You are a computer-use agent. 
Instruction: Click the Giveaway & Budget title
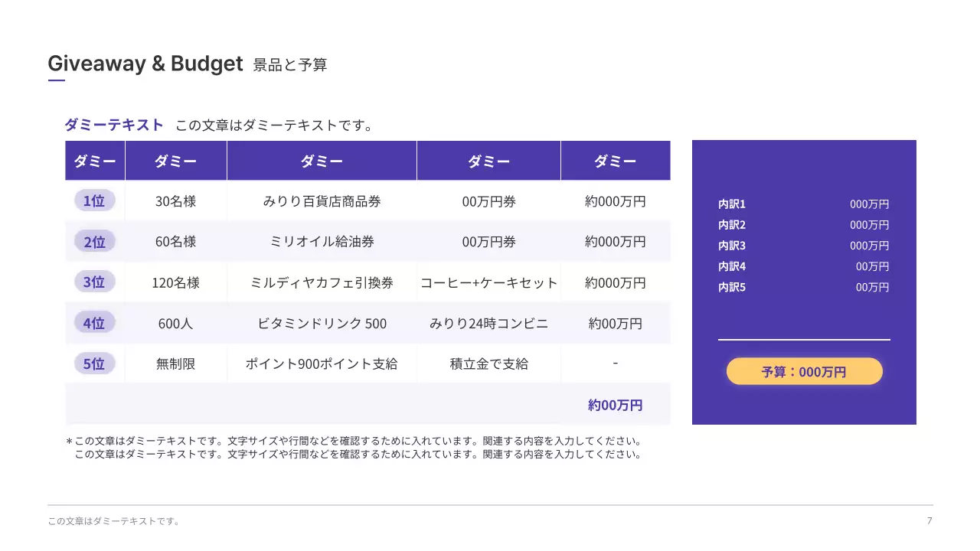click(145, 64)
